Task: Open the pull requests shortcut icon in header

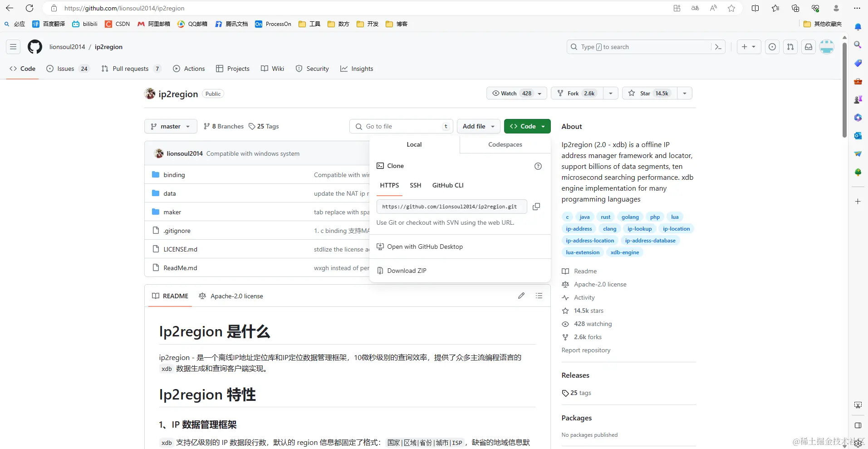Action: coord(790,47)
